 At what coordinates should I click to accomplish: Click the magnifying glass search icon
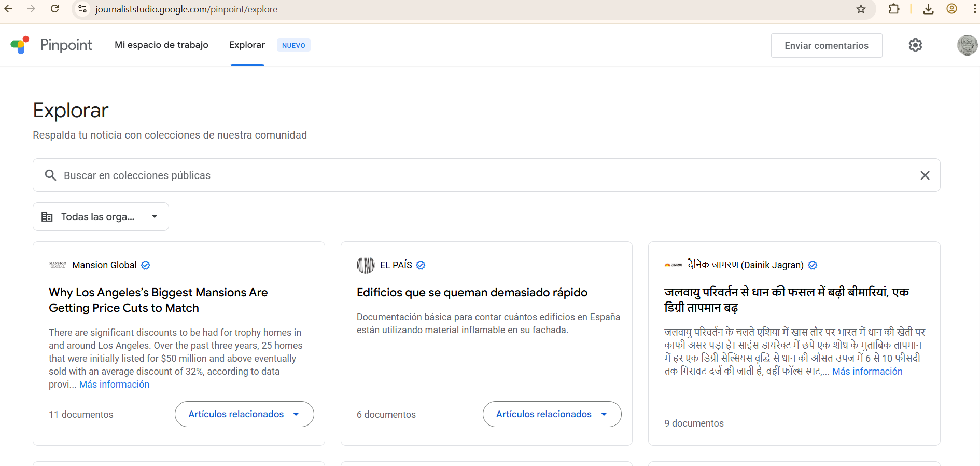pos(50,175)
